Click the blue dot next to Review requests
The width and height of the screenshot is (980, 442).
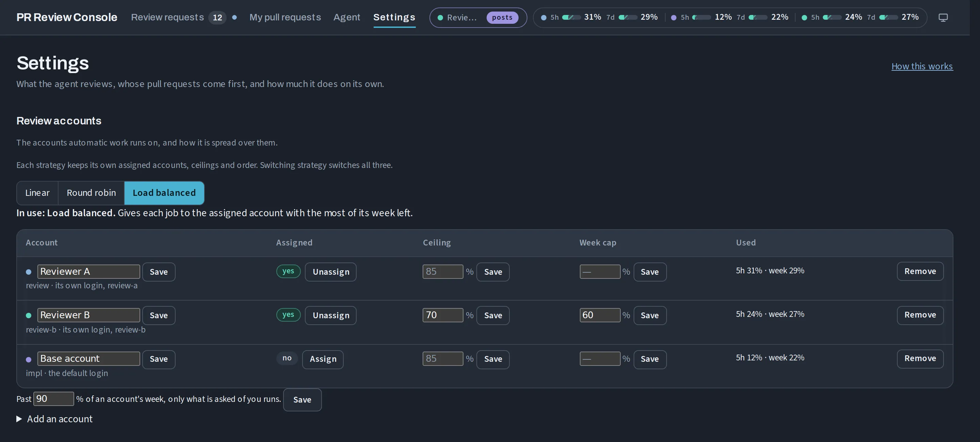[x=234, y=17]
